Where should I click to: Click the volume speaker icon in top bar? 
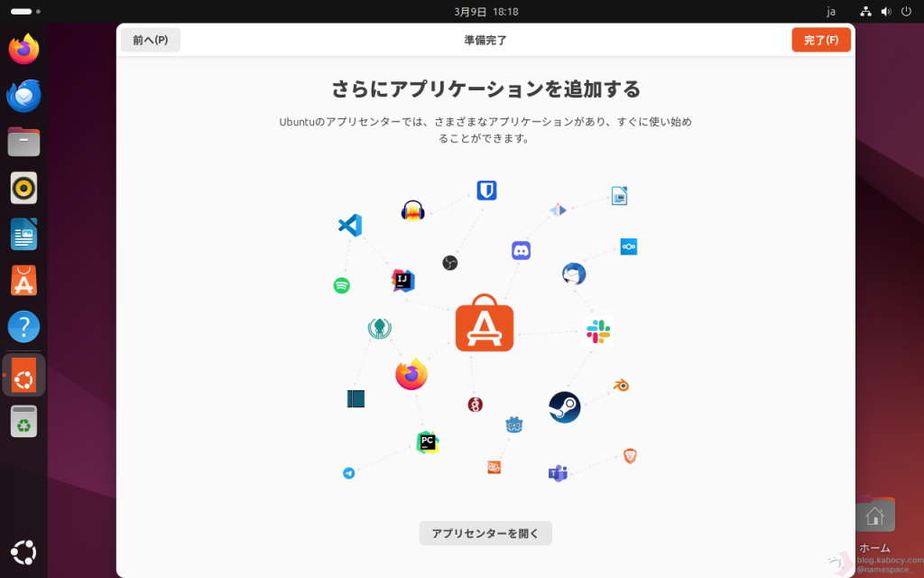tap(886, 12)
